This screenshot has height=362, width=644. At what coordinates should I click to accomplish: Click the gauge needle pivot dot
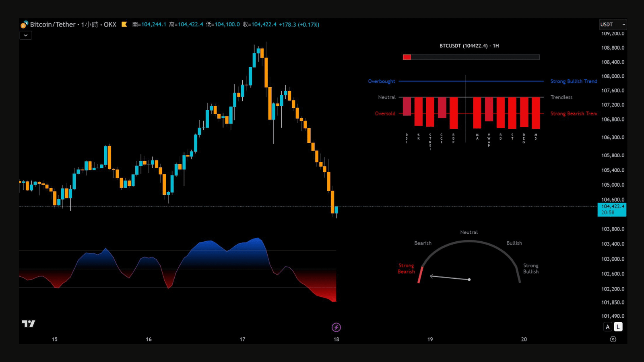[x=469, y=280]
